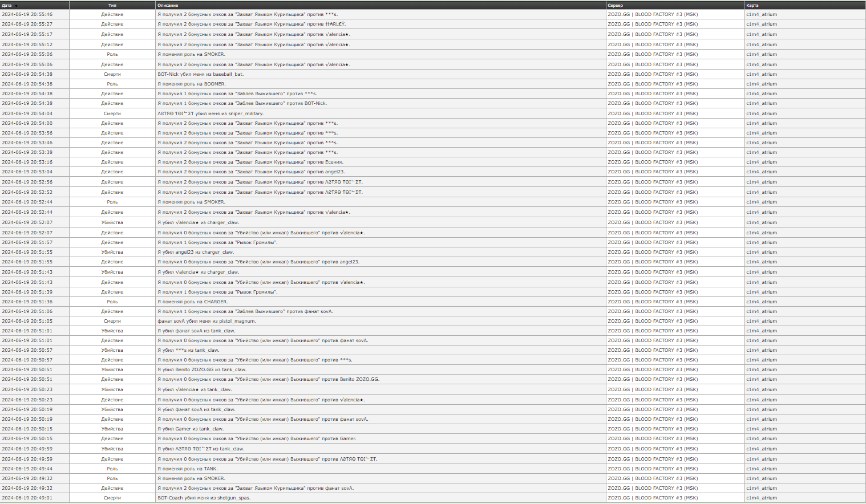Sort the table by Тип column
Image resolution: width=866 pixels, height=504 pixels.
[112, 5]
